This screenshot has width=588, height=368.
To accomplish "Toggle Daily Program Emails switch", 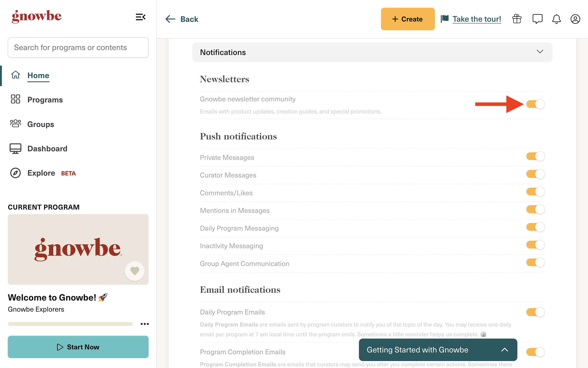I will click(x=535, y=312).
